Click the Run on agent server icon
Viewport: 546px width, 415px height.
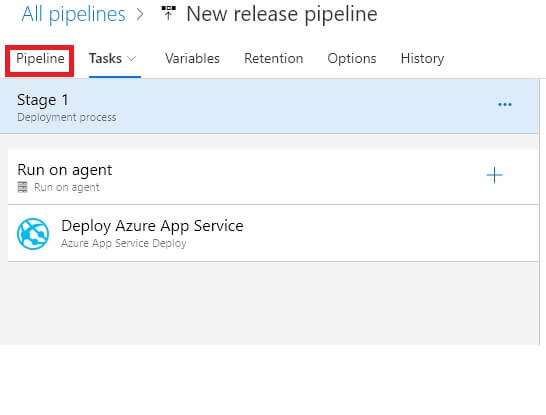[22, 187]
